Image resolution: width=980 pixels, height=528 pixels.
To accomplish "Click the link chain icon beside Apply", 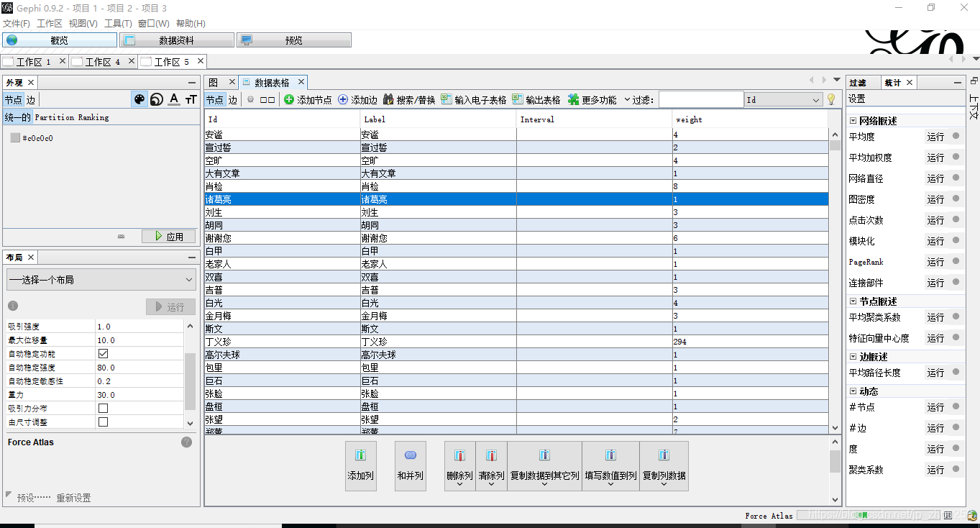I will tap(122, 236).
